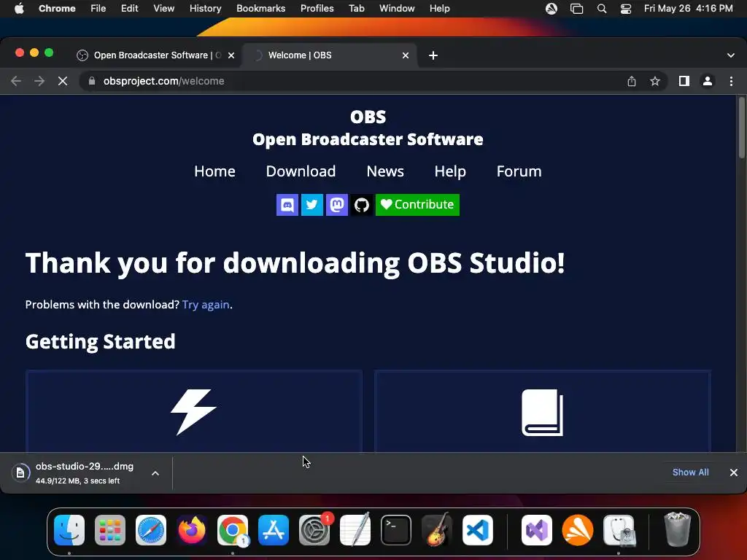Viewport: 747px width, 560px height.
Task: Open the Profiles menu
Action: 317,8
